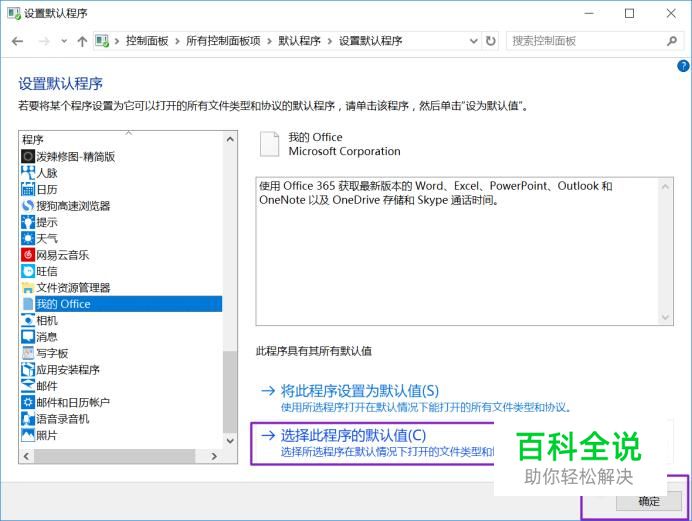Screen dimensions: 692x521
Task: Click 将此程序设置为默认值(S) link
Action: [x=360, y=391]
